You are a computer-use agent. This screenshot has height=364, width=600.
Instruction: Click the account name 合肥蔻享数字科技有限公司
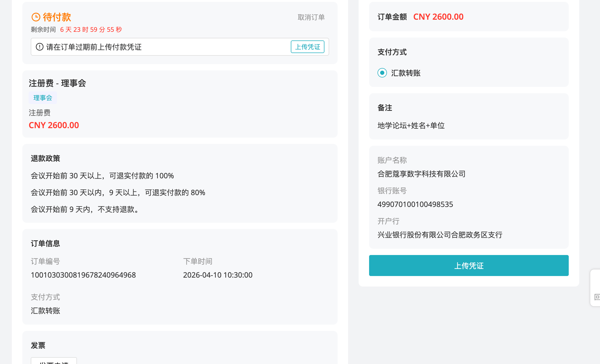(421, 174)
